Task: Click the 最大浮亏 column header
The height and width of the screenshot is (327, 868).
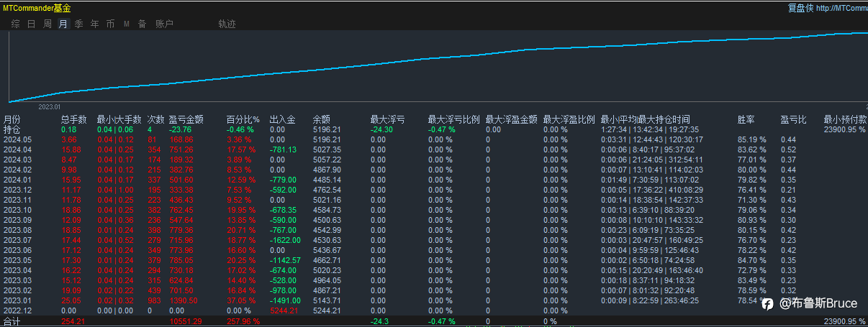Action: 387,119
